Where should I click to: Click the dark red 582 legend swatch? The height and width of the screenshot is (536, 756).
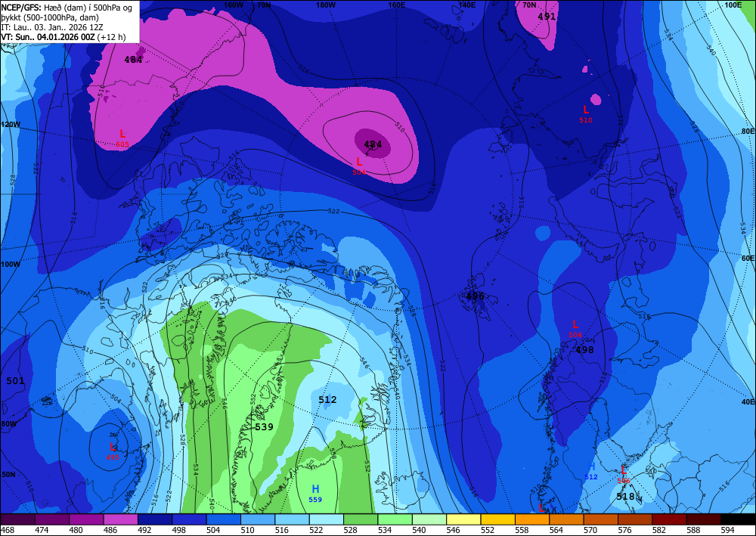[669, 519]
